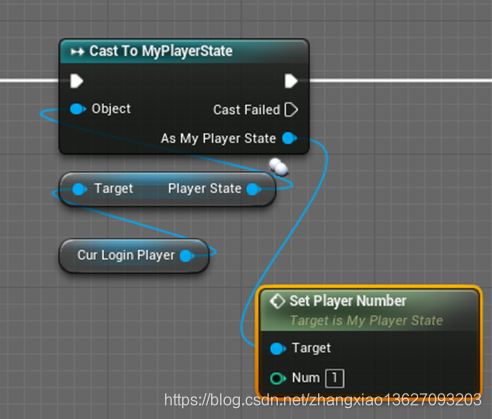The width and height of the screenshot is (492, 419).
Task: Click the Cast node input execution pin
Action: tap(77, 81)
